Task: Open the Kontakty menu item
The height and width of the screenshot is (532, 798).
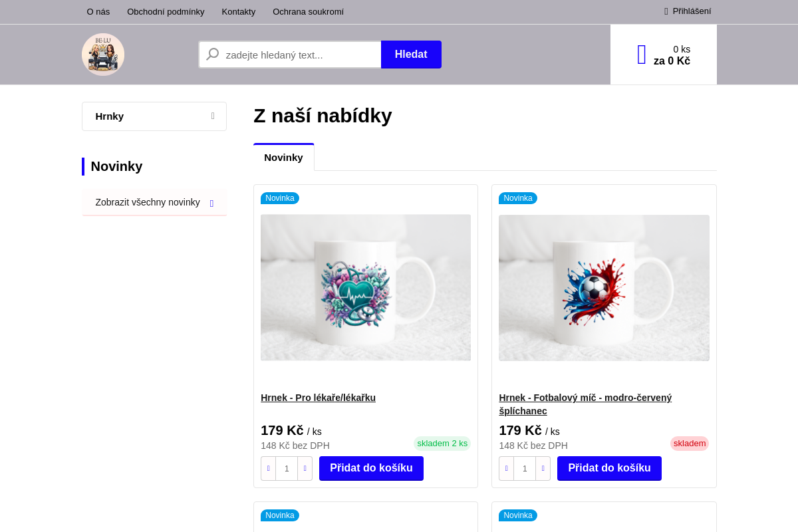Action: point(238,11)
